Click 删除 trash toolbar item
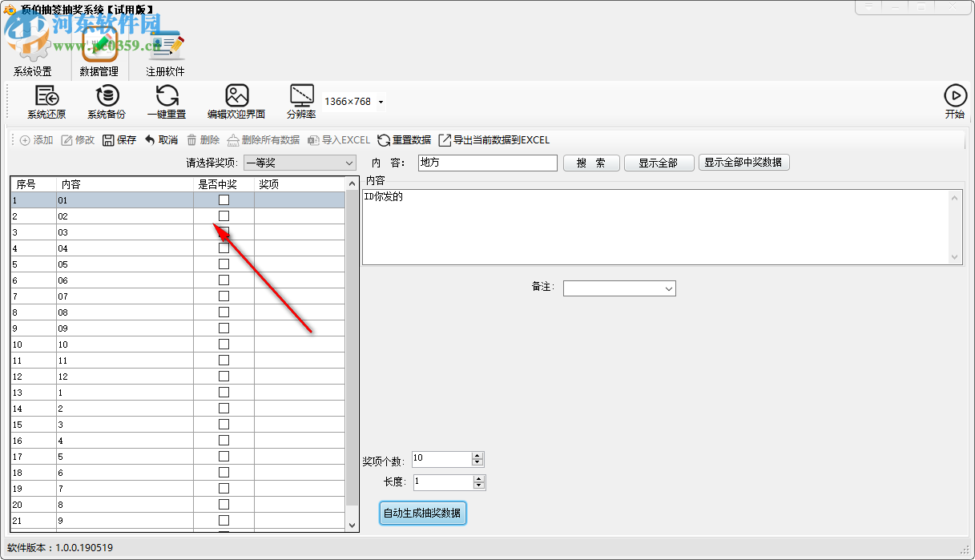Screen dimensions: 975x560 pyautogui.click(x=203, y=140)
